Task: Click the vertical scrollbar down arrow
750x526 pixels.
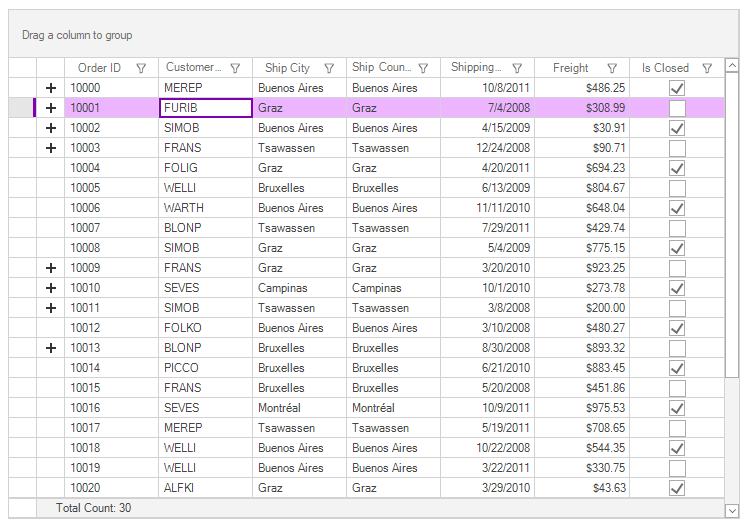Action: coord(731,510)
